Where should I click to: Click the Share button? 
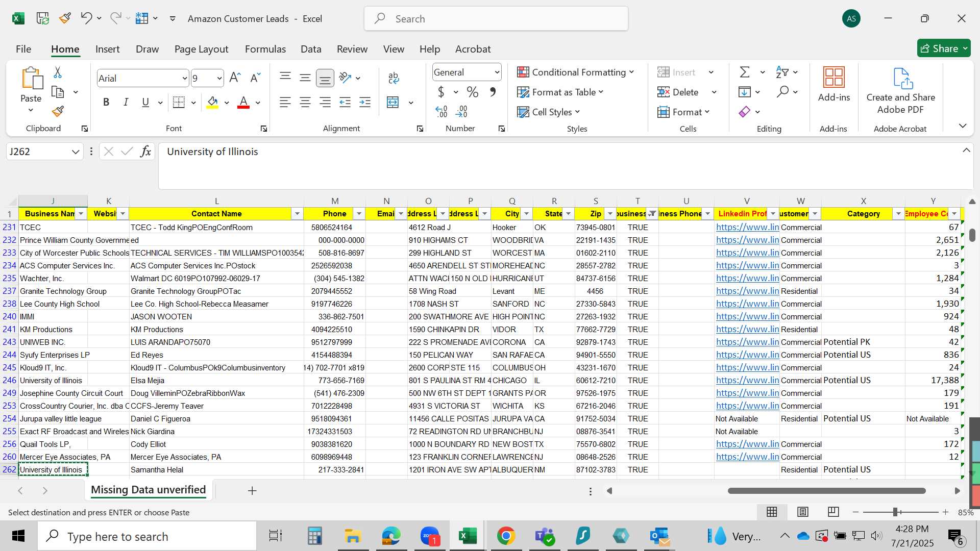coord(943,48)
